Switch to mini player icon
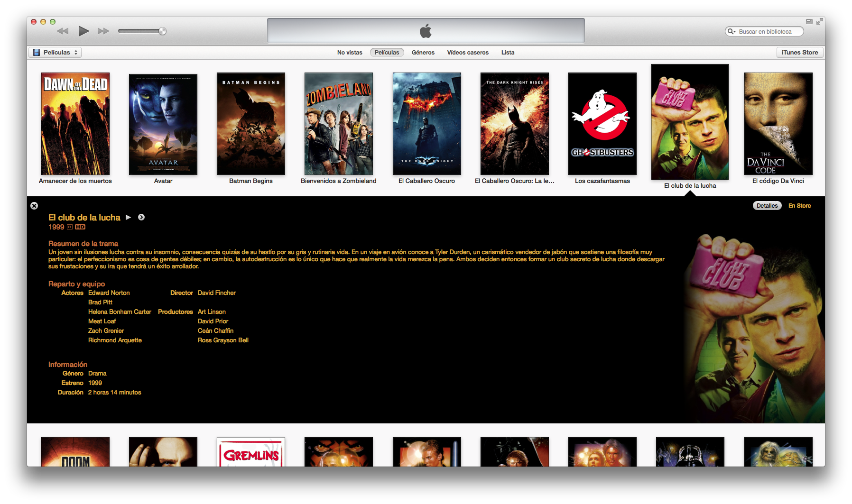This screenshot has height=504, width=852. click(809, 21)
